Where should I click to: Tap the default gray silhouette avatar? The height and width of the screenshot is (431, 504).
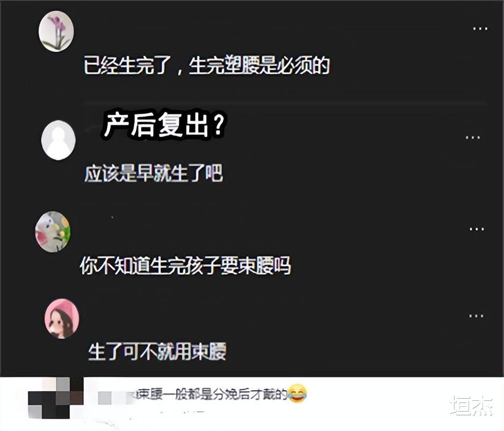(x=59, y=140)
